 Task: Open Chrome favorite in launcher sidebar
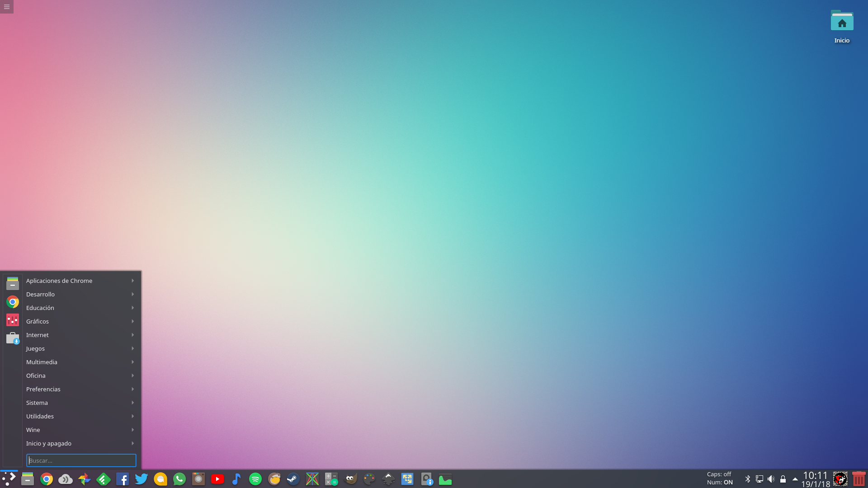tap(13, 302)
